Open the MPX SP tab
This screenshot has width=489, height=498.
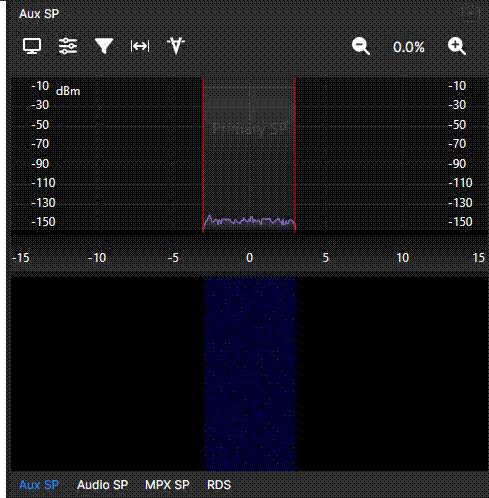coord(167,485)
